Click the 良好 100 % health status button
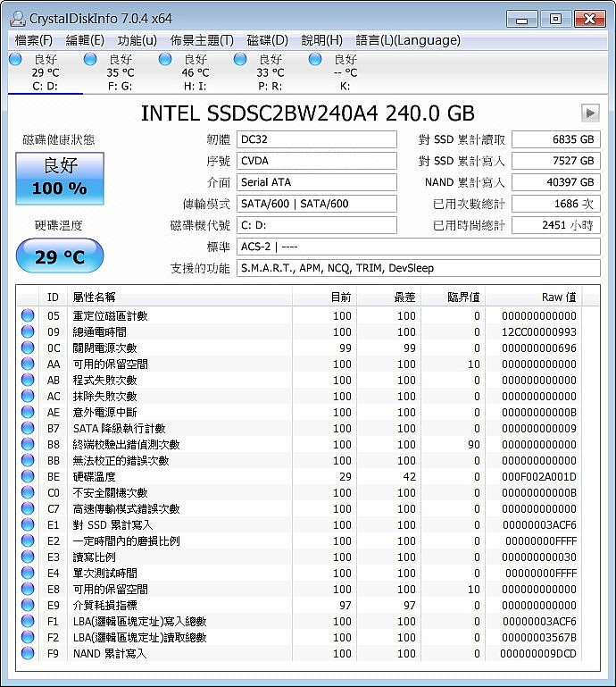This screenshot has height=687, width=616. coord(60,179)
